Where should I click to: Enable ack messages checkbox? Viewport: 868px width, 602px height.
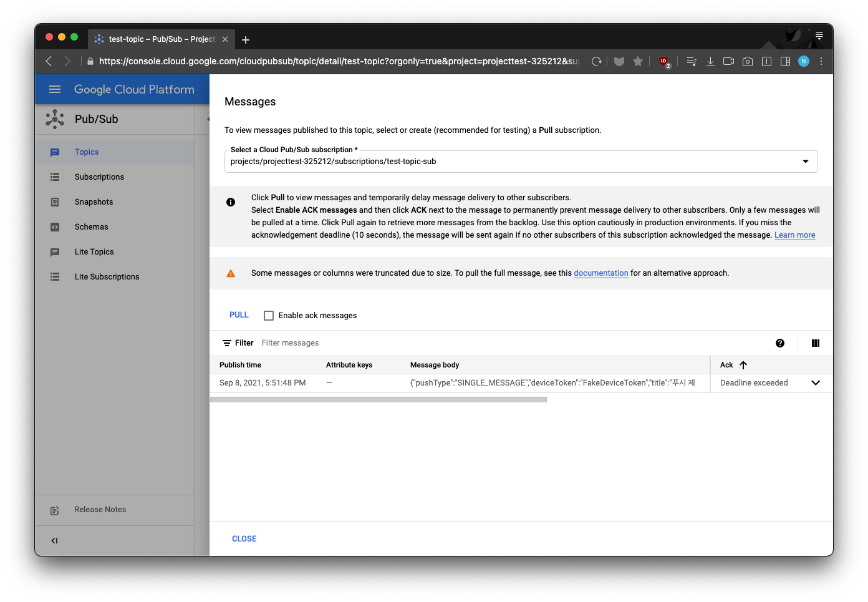[x=269, y=316]
